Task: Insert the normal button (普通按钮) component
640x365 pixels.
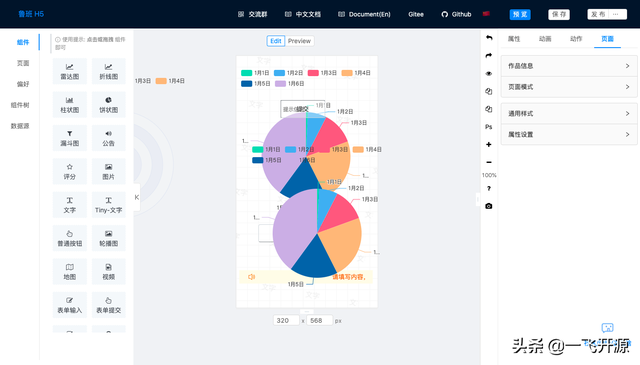Action: pyautogui.click(x=70, y=239)
